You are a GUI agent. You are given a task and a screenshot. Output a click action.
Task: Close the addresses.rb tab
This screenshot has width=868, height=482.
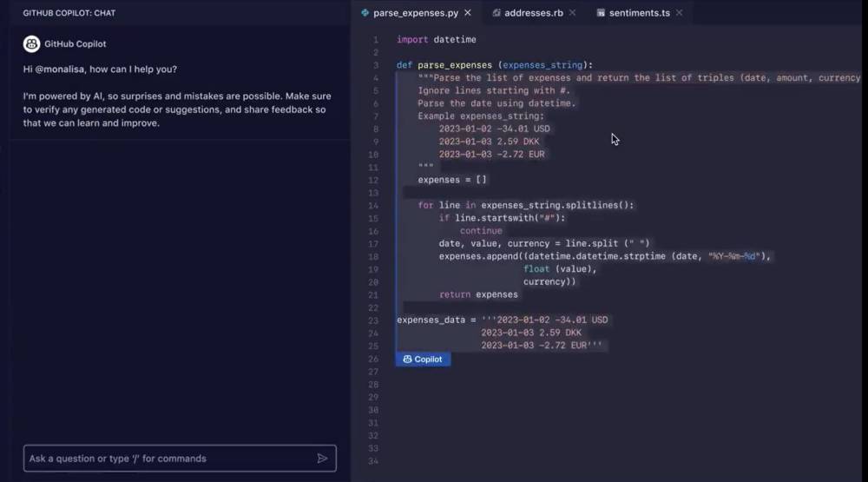click(572, 13)
